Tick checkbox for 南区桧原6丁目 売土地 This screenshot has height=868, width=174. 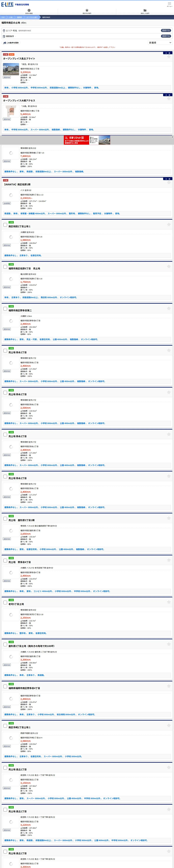coord(5,267)
